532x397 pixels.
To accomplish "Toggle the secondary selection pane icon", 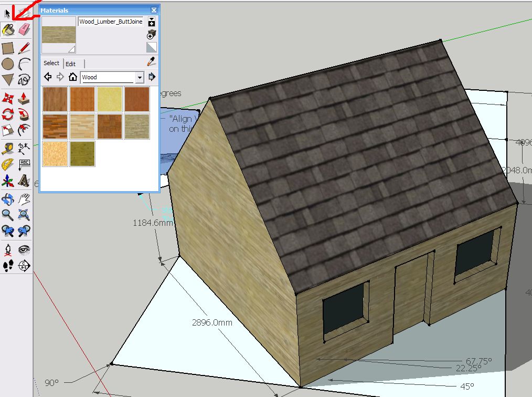I will [152, 22].
